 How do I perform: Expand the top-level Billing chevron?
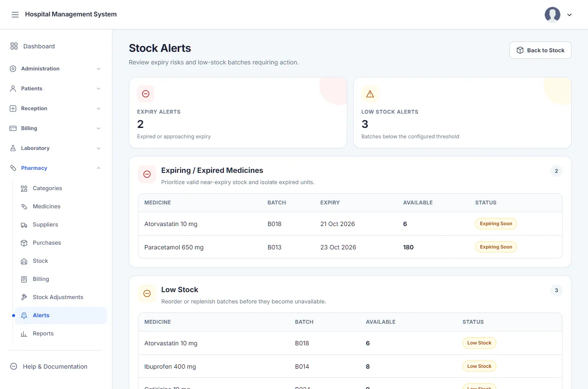(99, 128)
